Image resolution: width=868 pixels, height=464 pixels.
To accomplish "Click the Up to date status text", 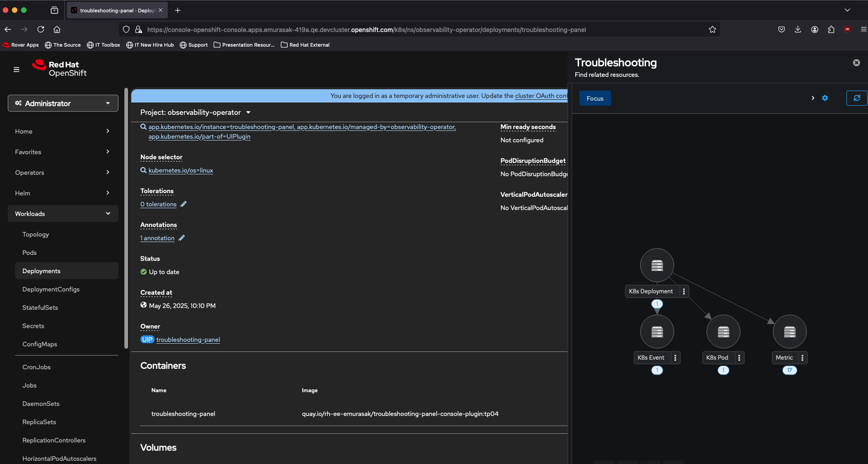I will pyautogui.click(x=164, y=272).
